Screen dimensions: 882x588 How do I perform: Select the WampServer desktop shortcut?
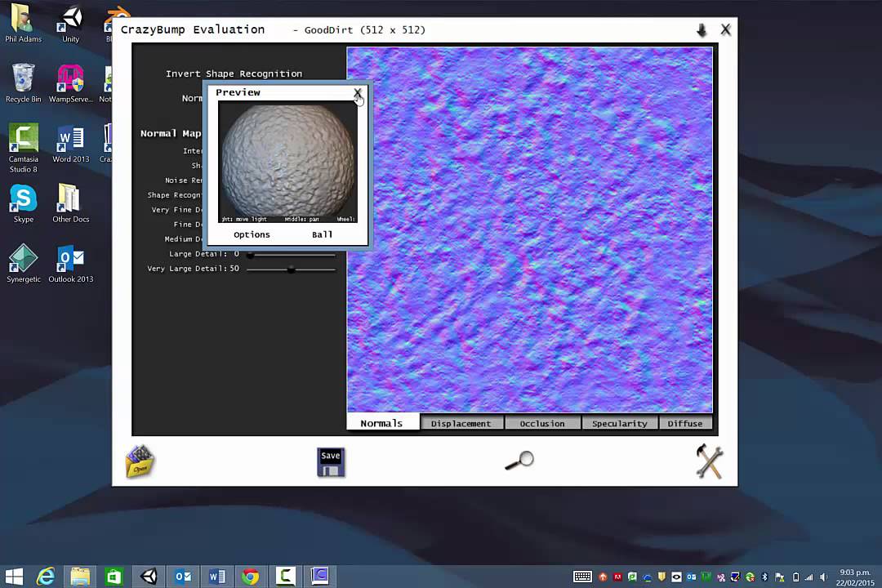coord(70,83)
